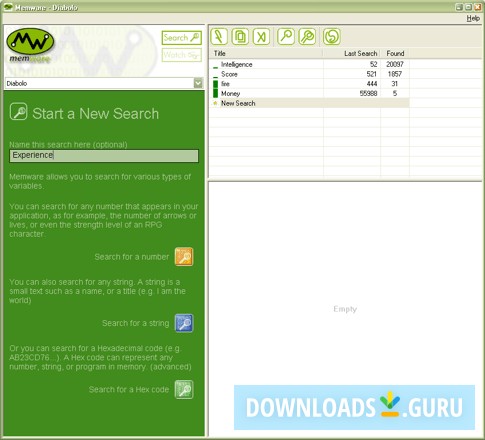Click the swirl refresh toolbar icon

click(x=332, y=36)
